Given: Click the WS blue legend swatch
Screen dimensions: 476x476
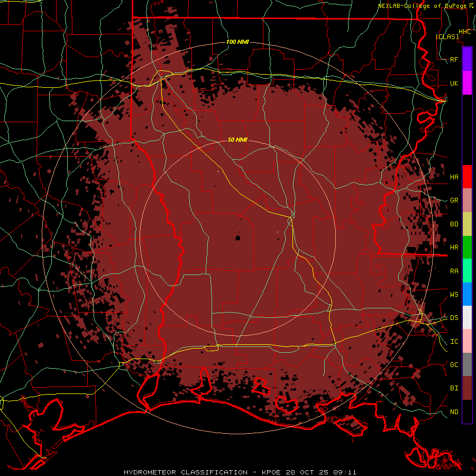Looking at the screenshot, I should pyautogui.click(x=467, y=294).
